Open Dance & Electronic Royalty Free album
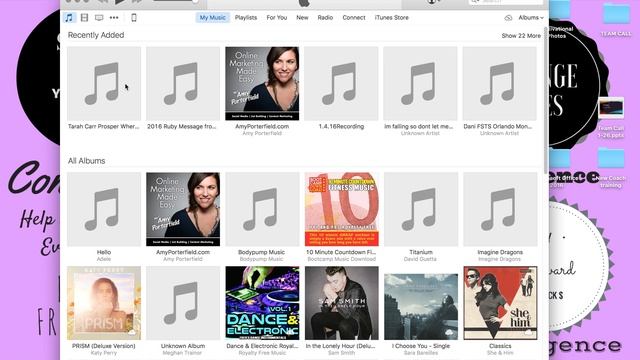640x360 pixels. (x=262, y=303)
